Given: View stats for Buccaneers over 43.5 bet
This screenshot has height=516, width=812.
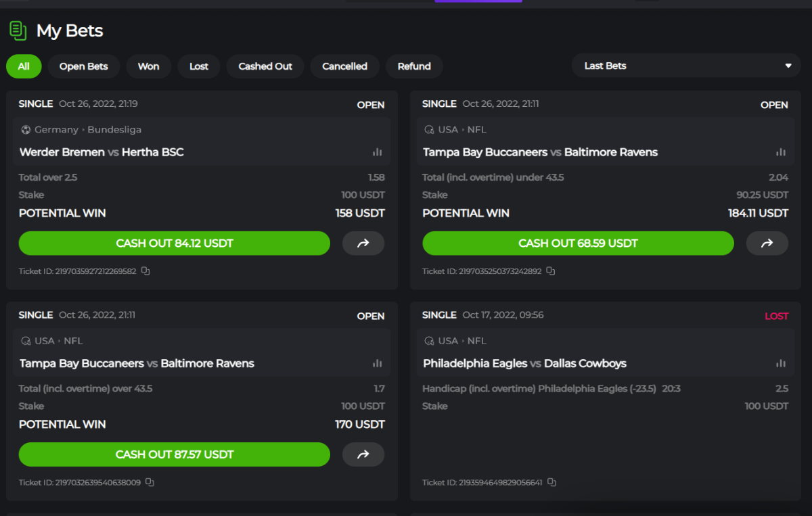Looking at the screenshot, I should (377, 363).
